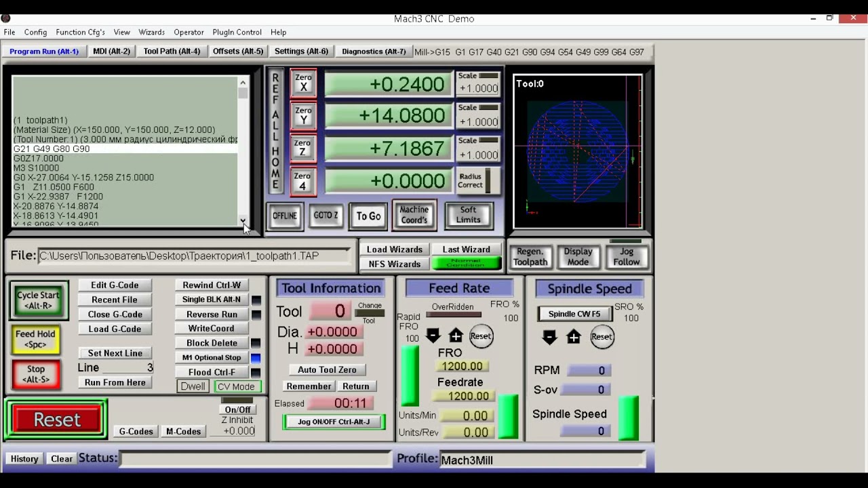Click the Zero X axis button
The height and width of the screenshot is (488, 868).
(303, 83)
